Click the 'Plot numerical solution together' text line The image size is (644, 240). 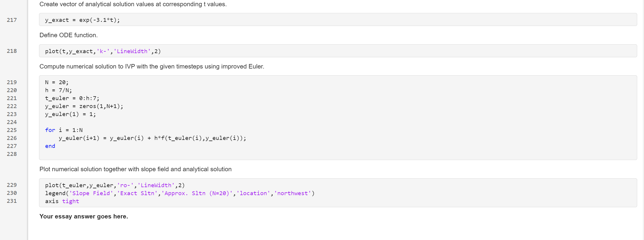point(135,169)
